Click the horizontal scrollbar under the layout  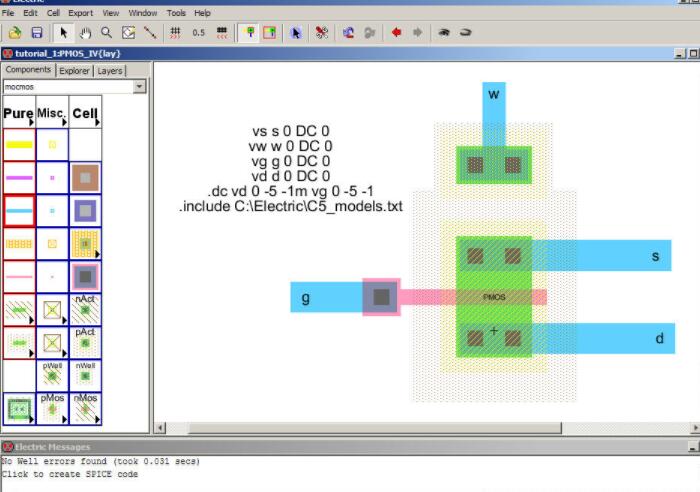tap(420, 428)
